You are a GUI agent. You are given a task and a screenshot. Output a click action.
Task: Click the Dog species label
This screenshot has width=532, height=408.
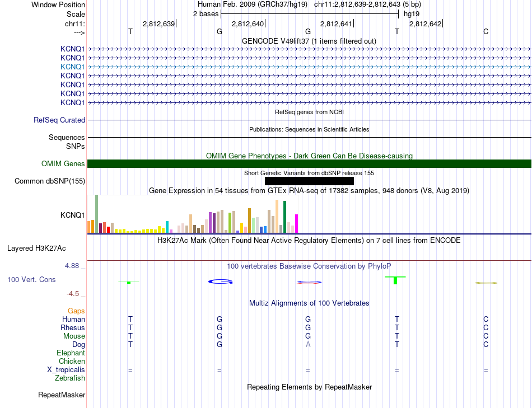pyautogui.click(x=79, y=345)
